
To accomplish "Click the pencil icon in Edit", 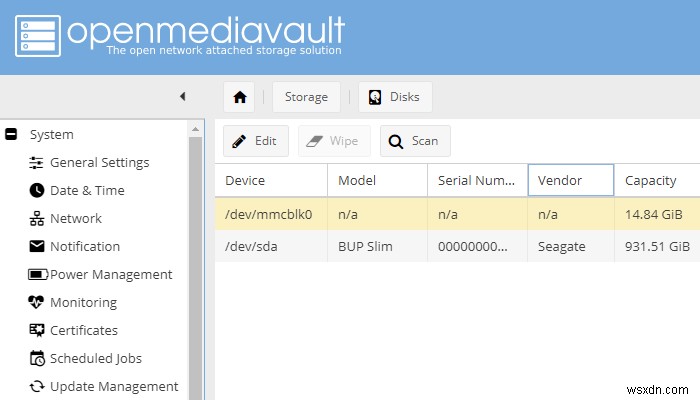I will click(239, 141).
